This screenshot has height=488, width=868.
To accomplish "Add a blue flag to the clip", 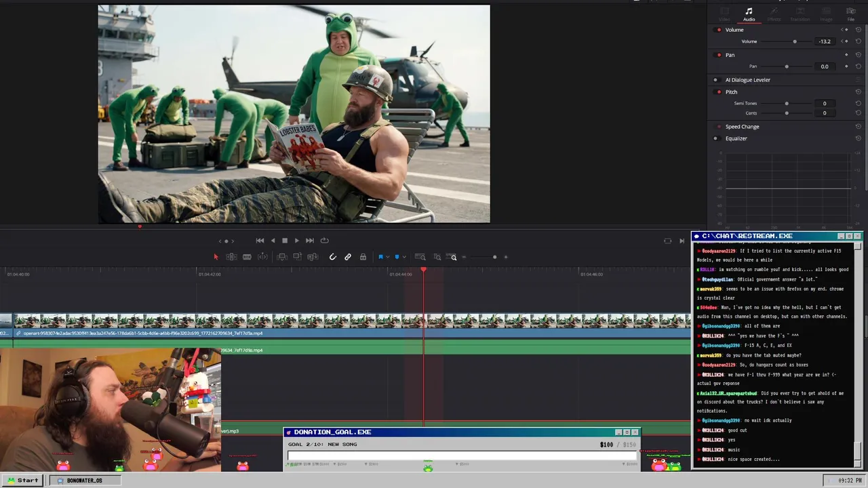I will coord(380,257).
